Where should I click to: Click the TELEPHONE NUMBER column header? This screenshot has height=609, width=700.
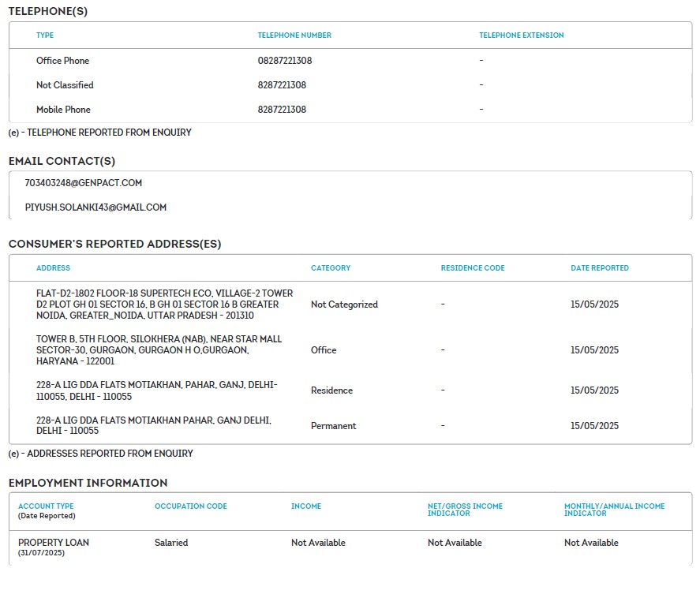[294, 35]
